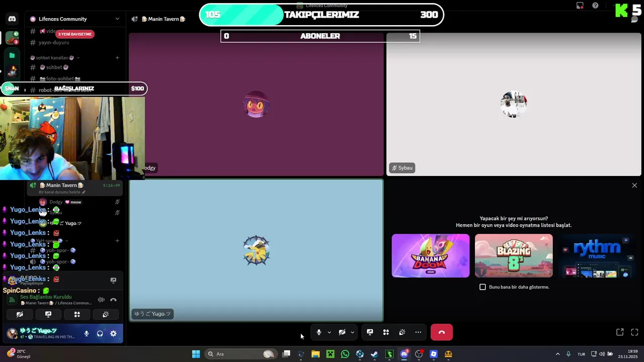Launch the Banana Doom activity
This screenshot has width=644, height=362.
pos(431,255)
